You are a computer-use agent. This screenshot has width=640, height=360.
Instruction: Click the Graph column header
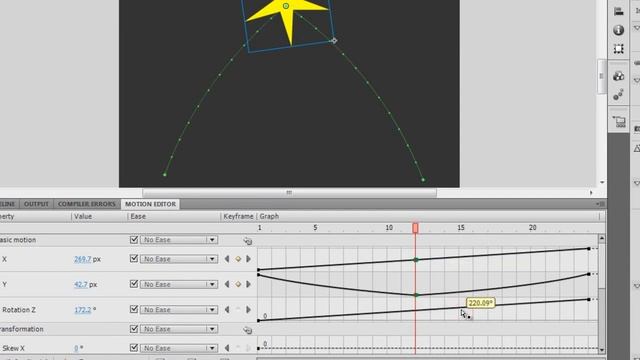point(269,216)
